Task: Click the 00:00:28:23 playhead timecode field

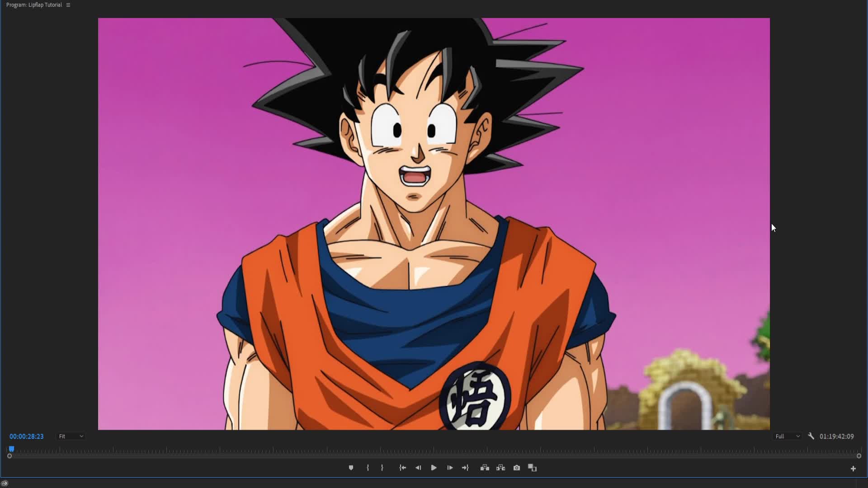Action: click(x=27, y=436)
